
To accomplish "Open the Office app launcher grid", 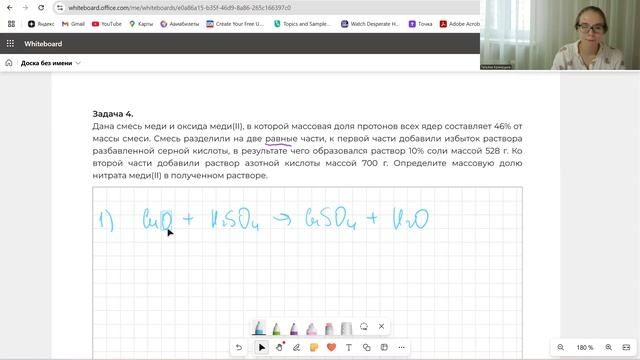I will [10, 43].
